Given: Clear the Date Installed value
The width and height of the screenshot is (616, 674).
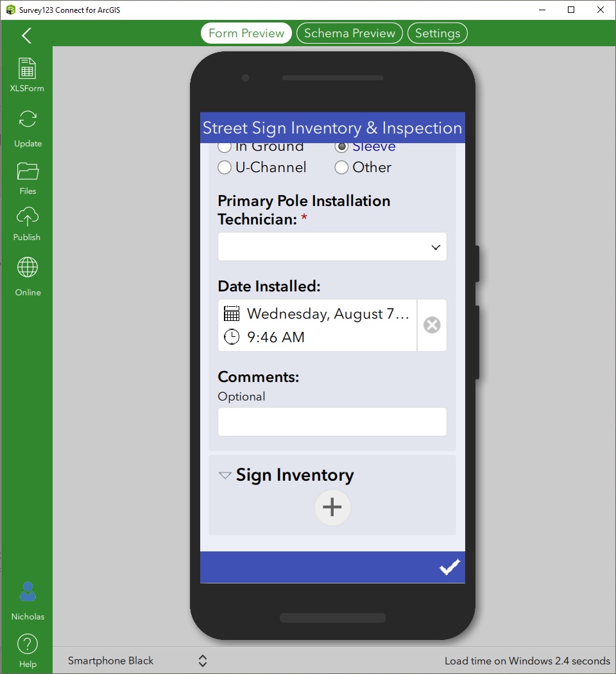Looking at the screenshot, I should click(x=432, y=325).
